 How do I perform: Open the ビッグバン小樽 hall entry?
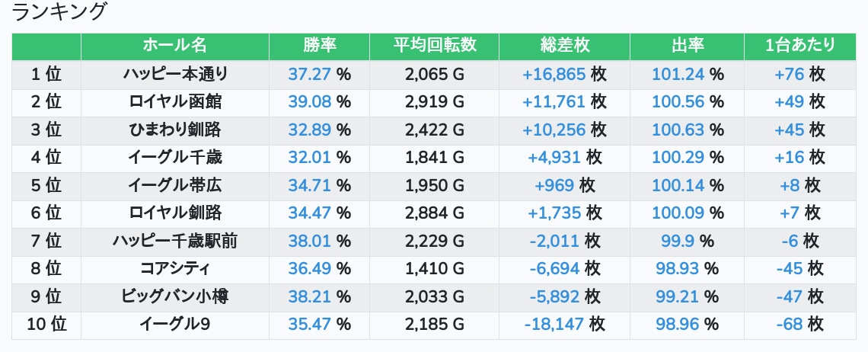[x=175, y=296]
